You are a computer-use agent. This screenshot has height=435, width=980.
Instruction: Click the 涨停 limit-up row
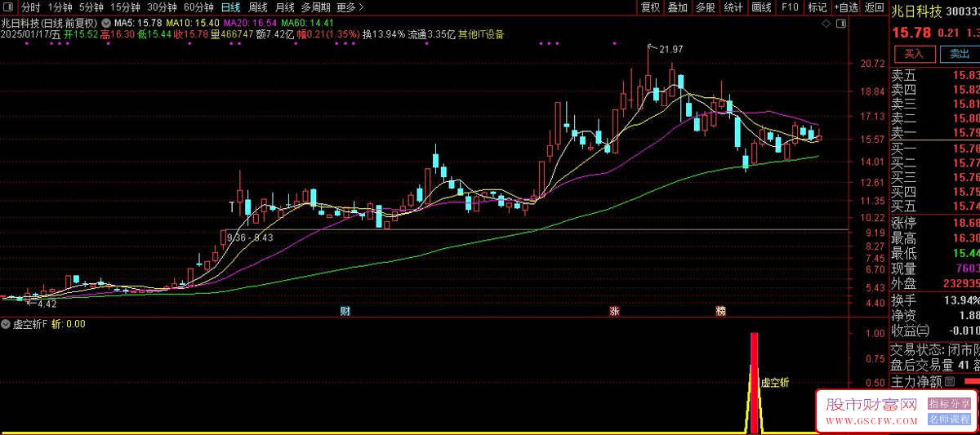pyautogui.click(x=935, y=223)
